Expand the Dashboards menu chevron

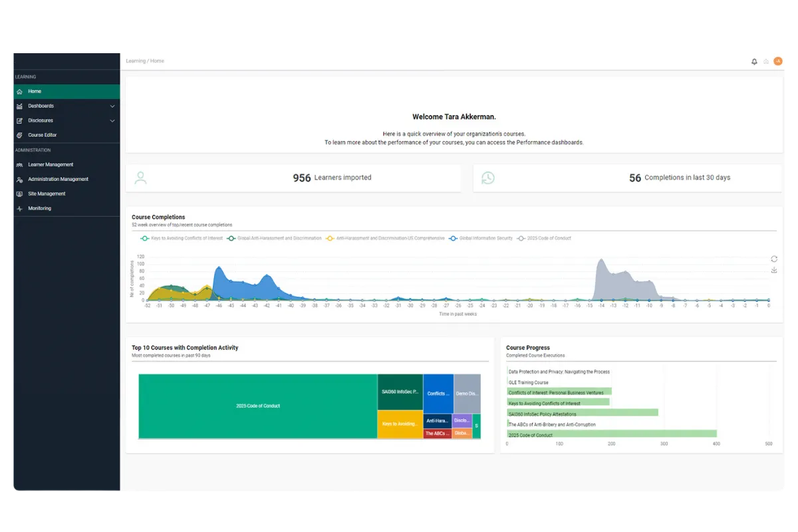click(x=112, y=106)
